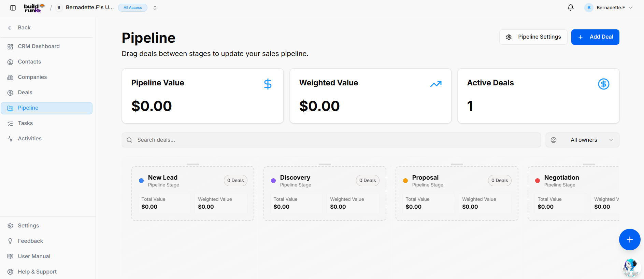This screenshot has width=644, height=279.
Task: Click the Back arrow icon
Action: click(10, 28)
